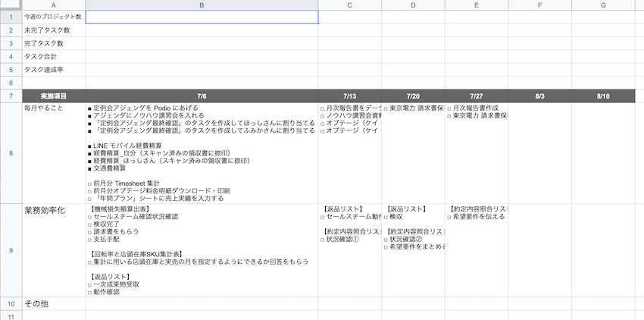The image size is (644, 320).
Task: Click the タスク合計 cell
Action: pos(53,56)
